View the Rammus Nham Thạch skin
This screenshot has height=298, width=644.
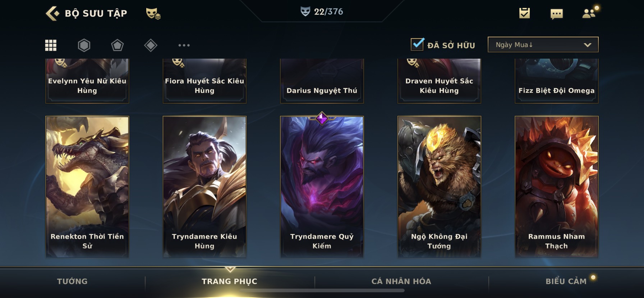(x=557, y=186)
